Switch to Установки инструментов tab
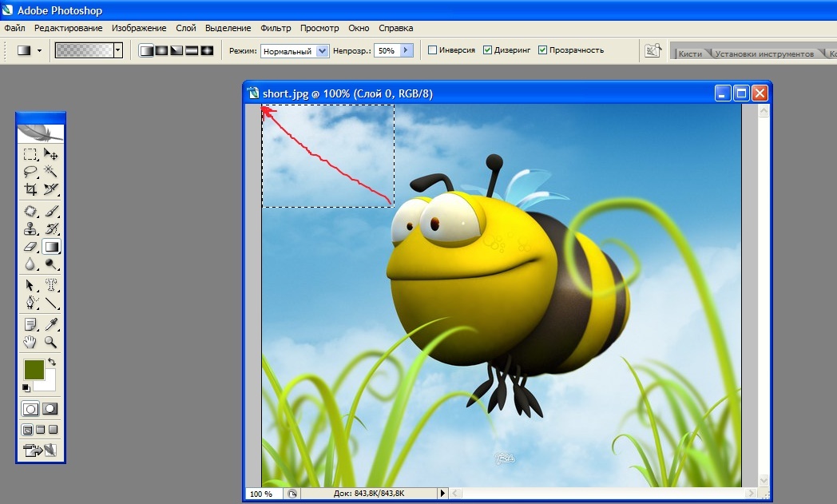Image resolution: width=837 pixels, height=504 pixels. [x=764, y=54]
